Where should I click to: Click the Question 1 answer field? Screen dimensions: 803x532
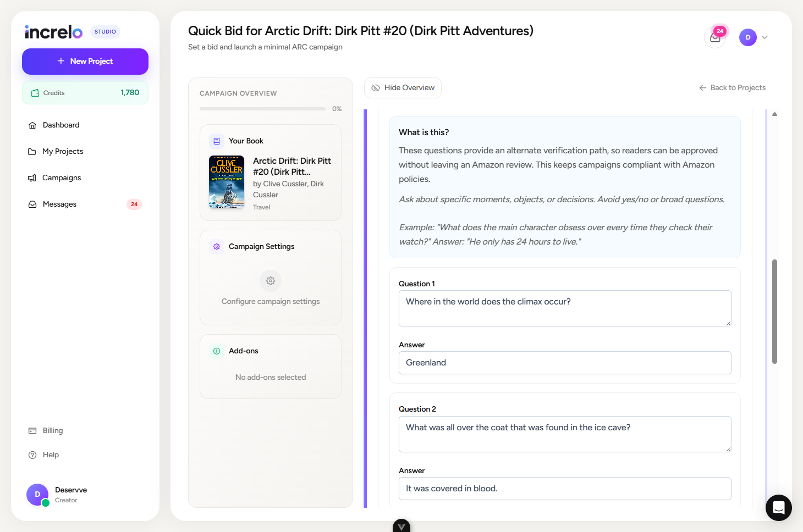click(565, 363)
